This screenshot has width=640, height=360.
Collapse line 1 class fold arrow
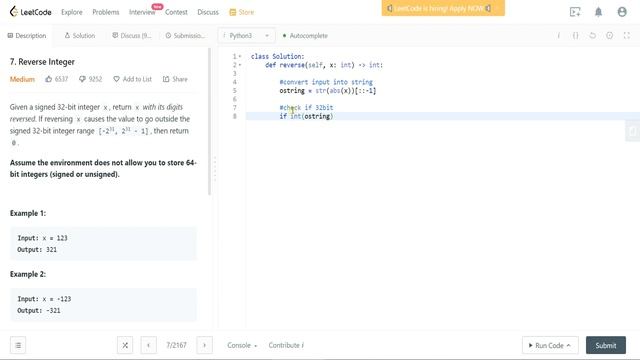pyautogui.click(x=240, y=56)
